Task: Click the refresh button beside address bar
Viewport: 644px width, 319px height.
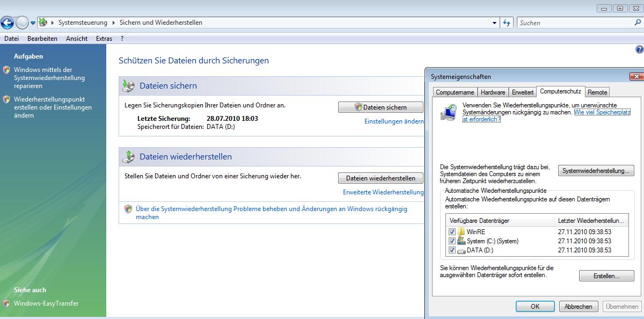Action: click(x=507, y=23)
